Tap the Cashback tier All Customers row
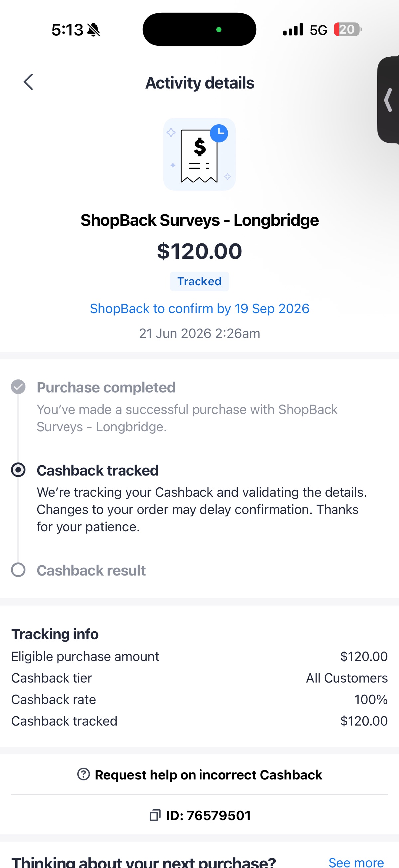This screenshot has width=399, height=868. coord(199,678)
